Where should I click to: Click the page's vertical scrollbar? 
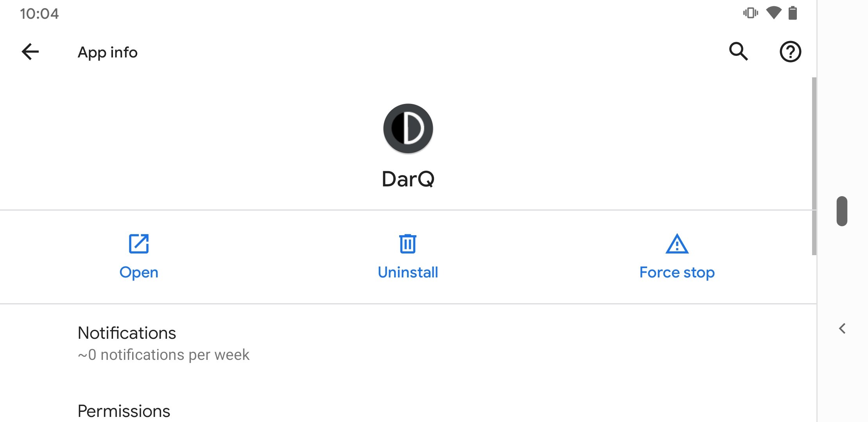tap(814, 166)
